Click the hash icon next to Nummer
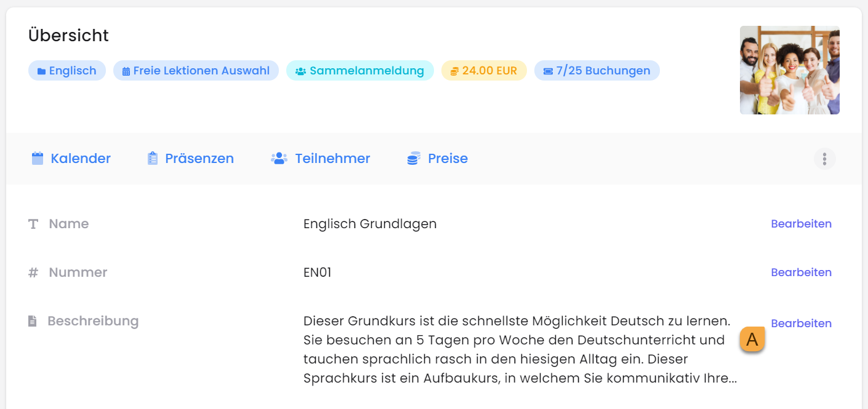Screen dimensions: 868x409 coord(33,272)
